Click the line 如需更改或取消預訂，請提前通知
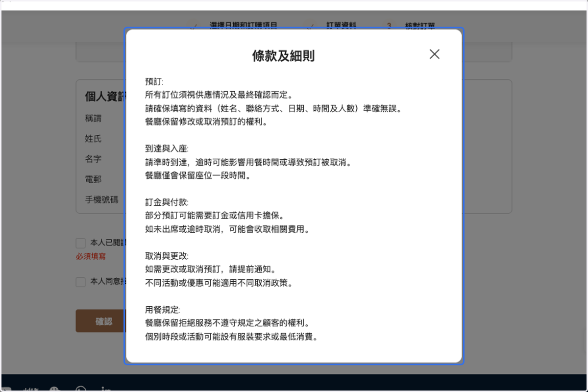Screen dimensions: 588x392 (x=211, y=269)
